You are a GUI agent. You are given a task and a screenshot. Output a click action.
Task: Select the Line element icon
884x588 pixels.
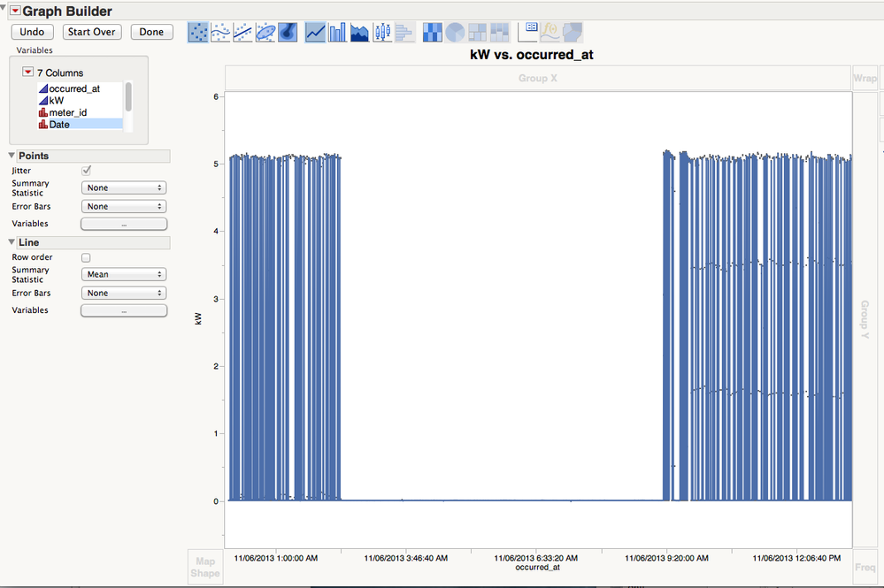(315, 32)
